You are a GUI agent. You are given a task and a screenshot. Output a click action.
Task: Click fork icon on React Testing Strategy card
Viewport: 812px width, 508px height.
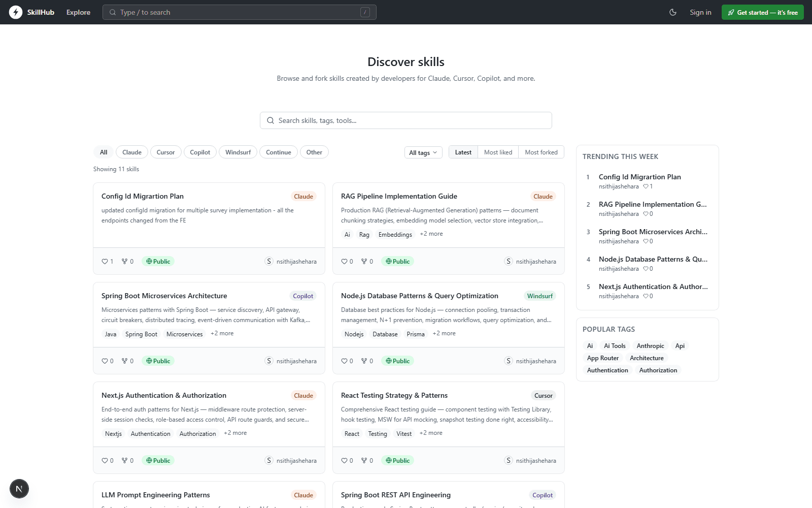[x=364, y=461]
